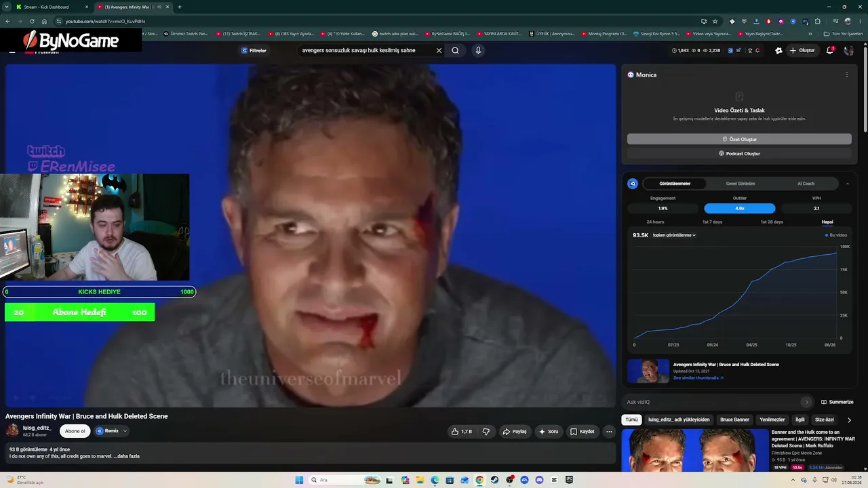Switch to Genel Görünüm tab
This screenshot has width=868, height=488.
coord(741,184)
